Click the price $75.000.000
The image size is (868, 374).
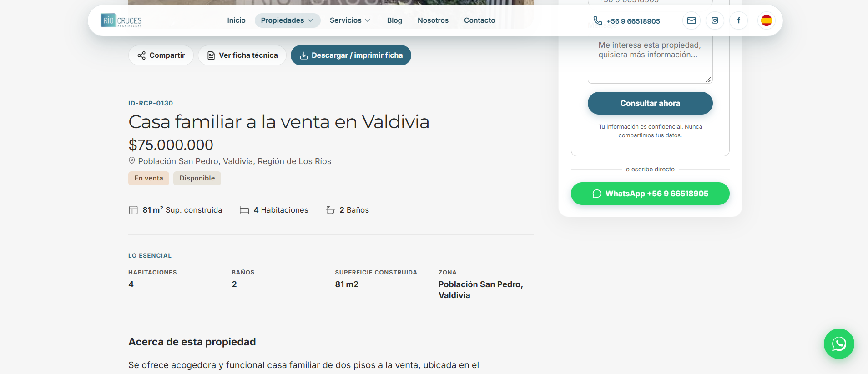[x=171, y=145]
